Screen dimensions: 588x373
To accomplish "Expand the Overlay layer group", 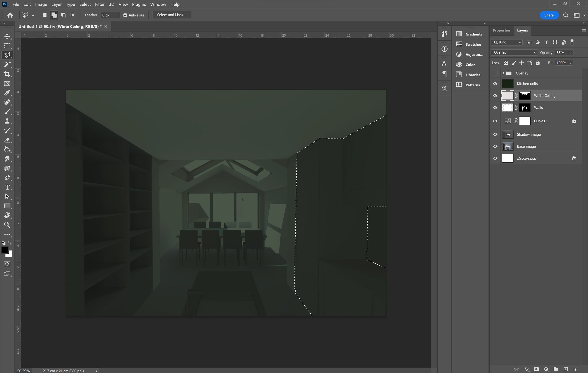I will [x=503, y=73].
